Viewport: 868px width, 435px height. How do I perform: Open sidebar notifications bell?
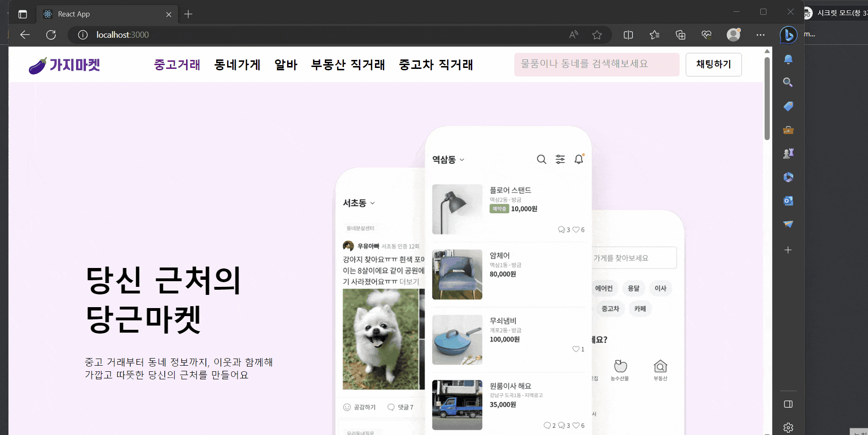click(x=788, y=59)
